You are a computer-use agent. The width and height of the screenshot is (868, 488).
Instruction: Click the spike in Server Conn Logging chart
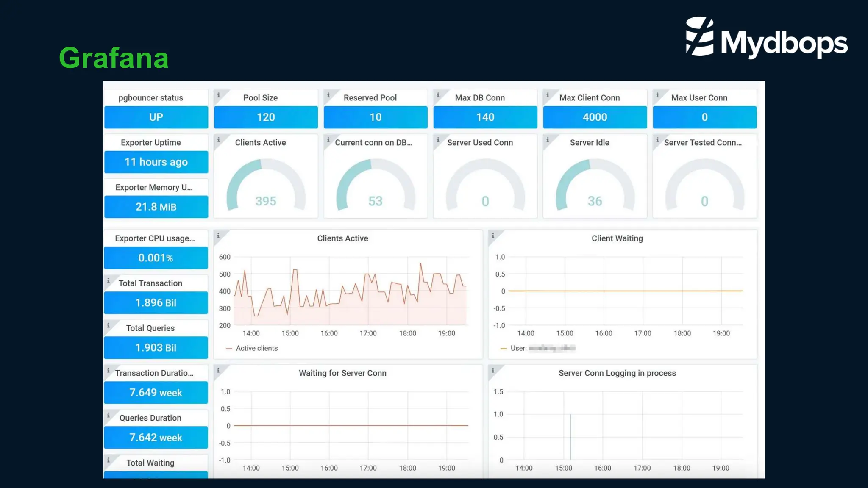pos(570,436)
